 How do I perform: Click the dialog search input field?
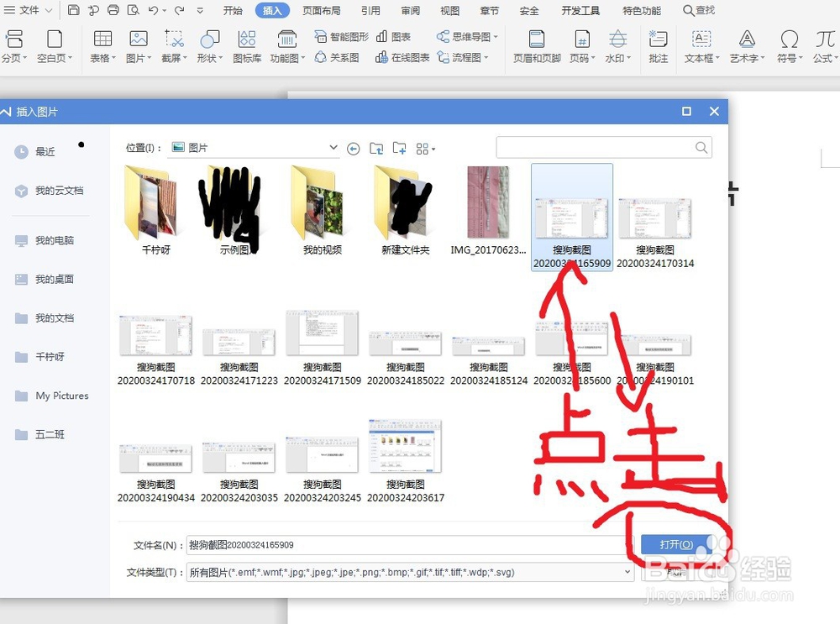[x=604, y=147]
